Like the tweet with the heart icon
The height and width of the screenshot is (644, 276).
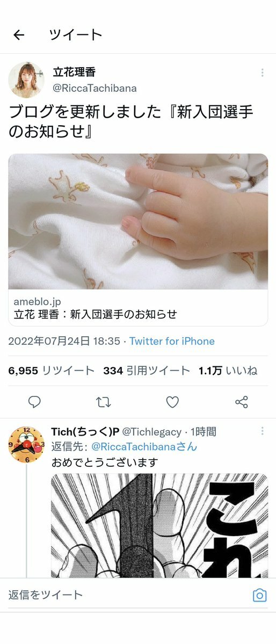pyautogui.click(x=172, y=402)
